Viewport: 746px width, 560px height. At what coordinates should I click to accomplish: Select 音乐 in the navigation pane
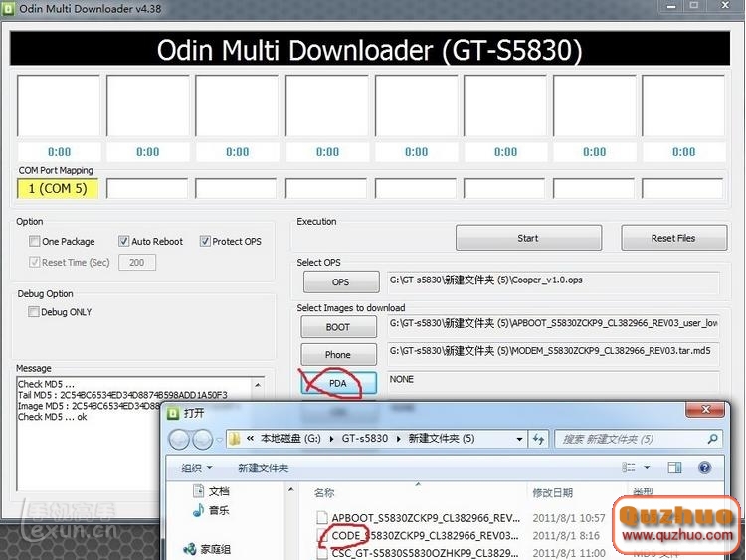[x=211, y=510]
